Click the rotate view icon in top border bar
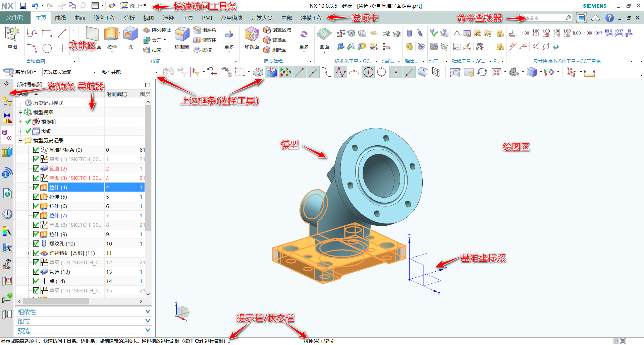The width and height of the screenshot is (644, 345). coord(482,72)
